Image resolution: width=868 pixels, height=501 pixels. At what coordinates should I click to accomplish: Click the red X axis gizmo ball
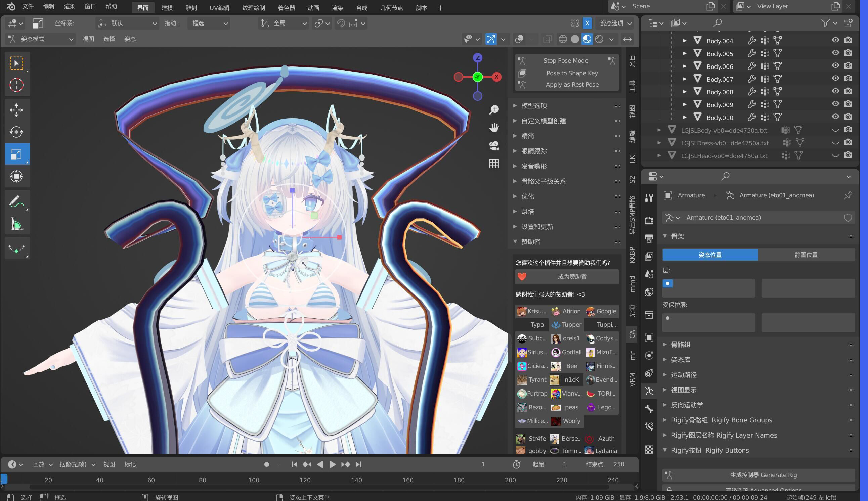point(496,77)
